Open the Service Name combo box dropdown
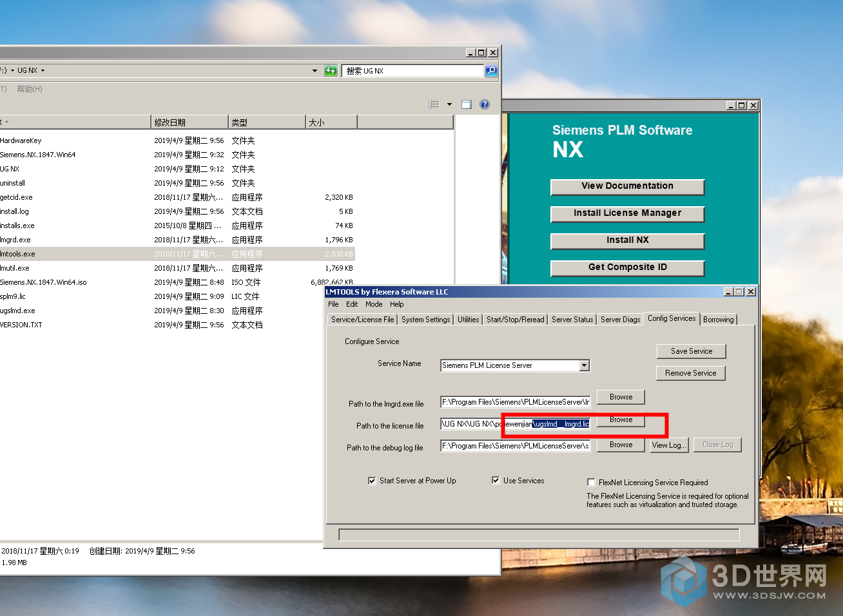 (x=584, y=365)
